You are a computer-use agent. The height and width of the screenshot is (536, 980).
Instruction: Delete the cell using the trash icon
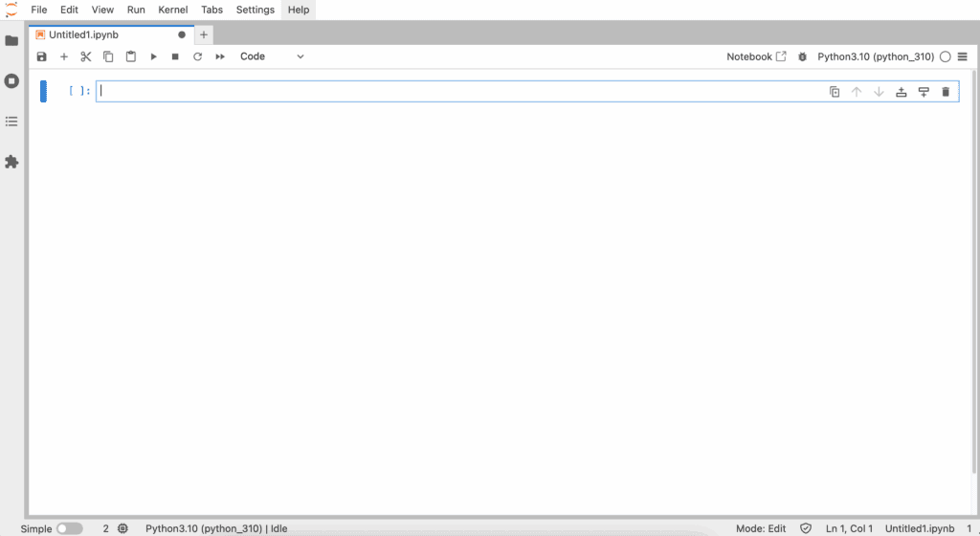point(946,92)
